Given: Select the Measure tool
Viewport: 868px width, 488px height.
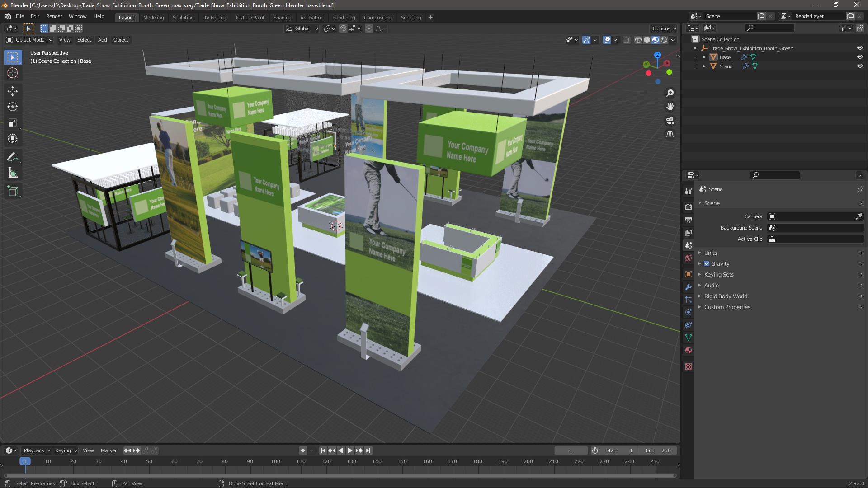Looking at the screenshot, I should (x=13, y=173).
